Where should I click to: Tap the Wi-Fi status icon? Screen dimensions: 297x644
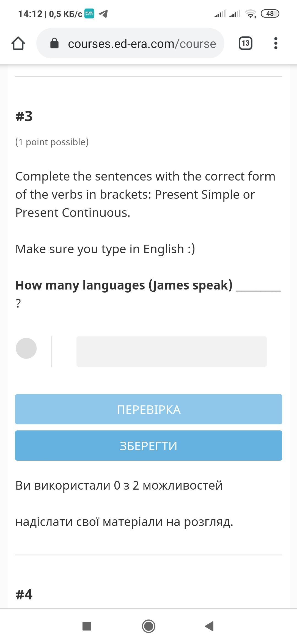tap(251, 13)
